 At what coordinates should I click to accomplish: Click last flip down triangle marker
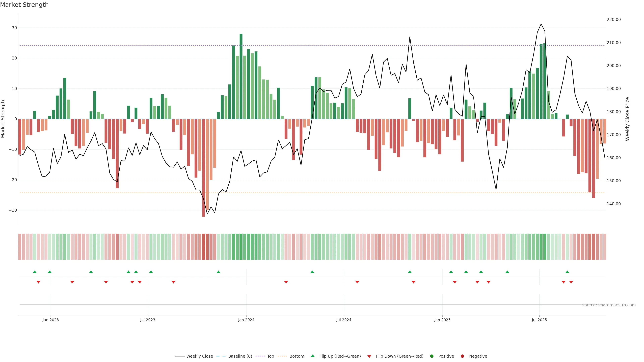pos(571,282)
